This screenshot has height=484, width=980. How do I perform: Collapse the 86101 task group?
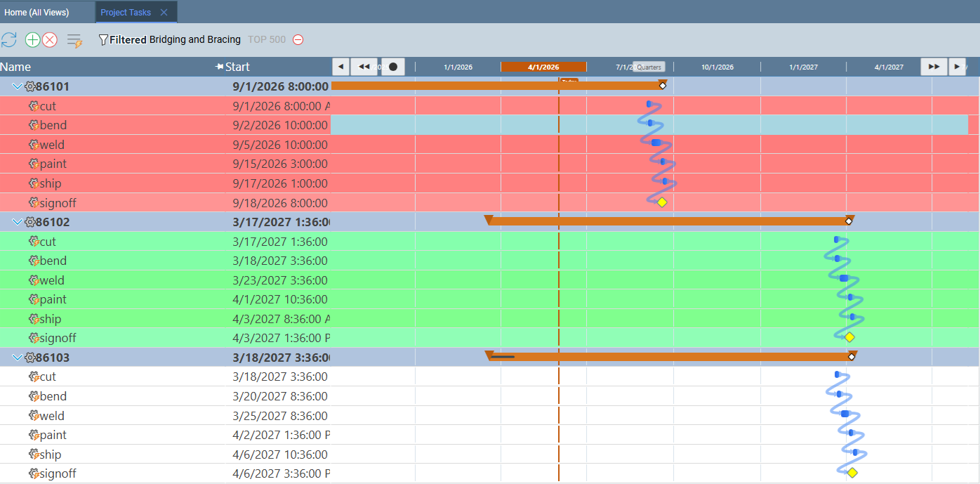click(x=18, y=86)
